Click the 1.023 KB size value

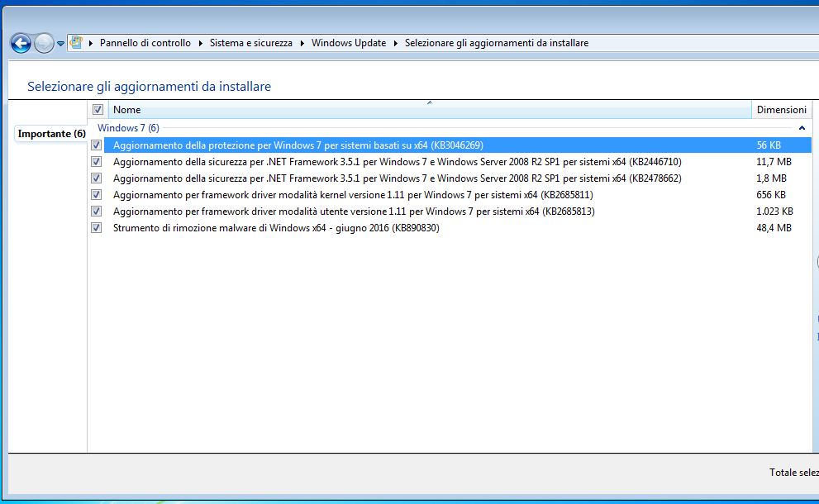(774, 212)
